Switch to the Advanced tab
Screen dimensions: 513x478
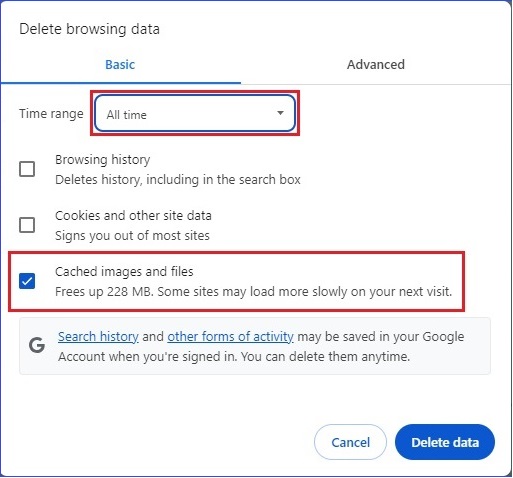[x=376, y=64]
